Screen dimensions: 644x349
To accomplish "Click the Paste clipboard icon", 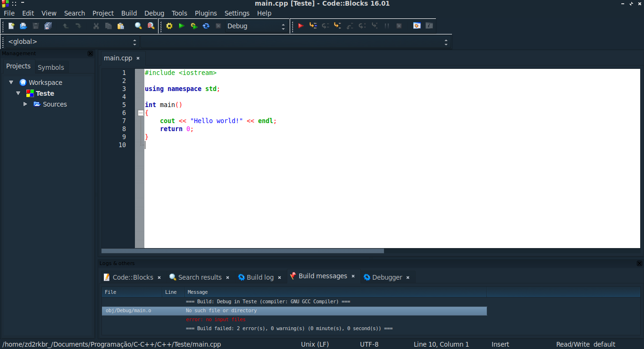I will tap(120, 26).
